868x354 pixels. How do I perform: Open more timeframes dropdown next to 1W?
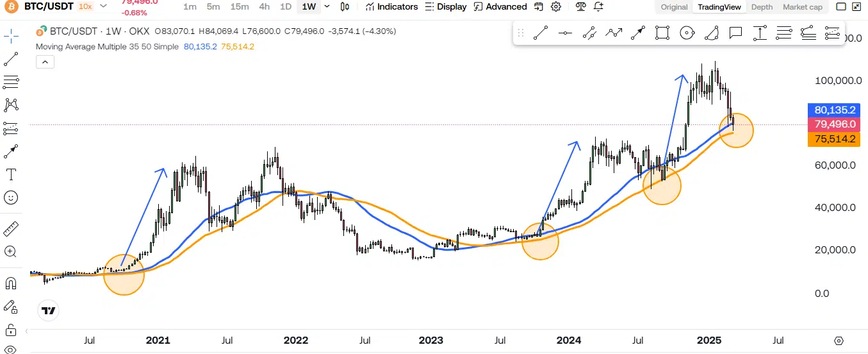click(327, 7)
